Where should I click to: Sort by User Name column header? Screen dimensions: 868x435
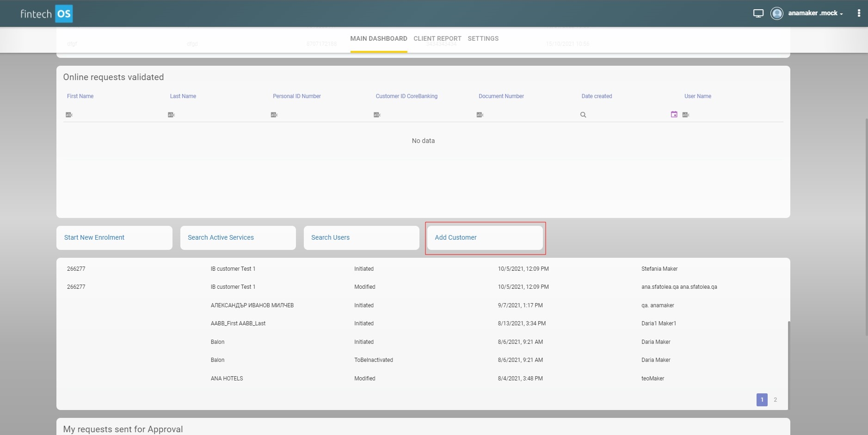pos(697,96)
